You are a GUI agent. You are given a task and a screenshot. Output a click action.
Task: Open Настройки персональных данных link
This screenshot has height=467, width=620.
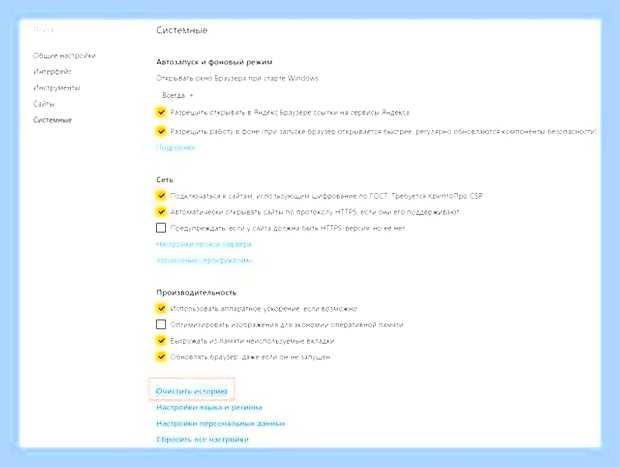(x=221, y=424)
